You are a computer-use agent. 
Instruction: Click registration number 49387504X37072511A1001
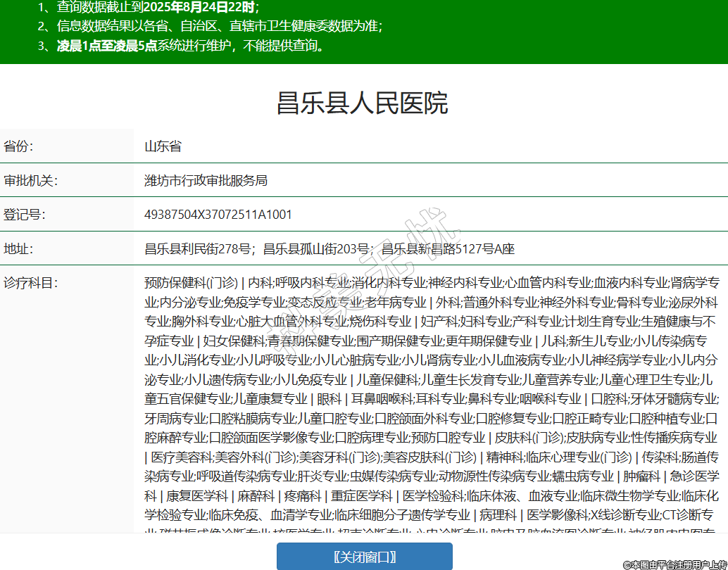click(x=218, y=215)
